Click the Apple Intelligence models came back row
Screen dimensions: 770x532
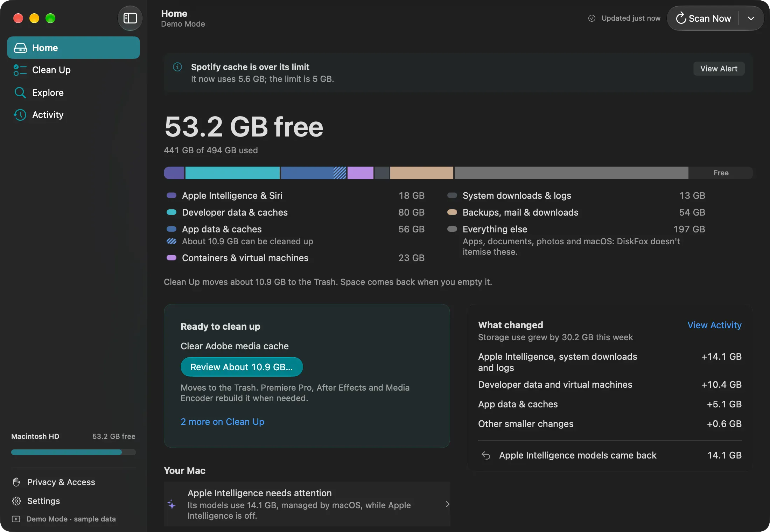coord(610,455)
